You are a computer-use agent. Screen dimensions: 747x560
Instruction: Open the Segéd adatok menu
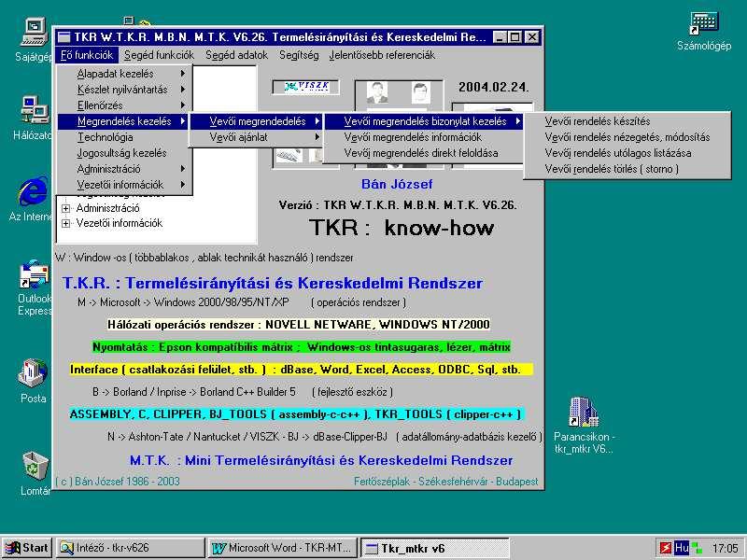click(237, 55)
